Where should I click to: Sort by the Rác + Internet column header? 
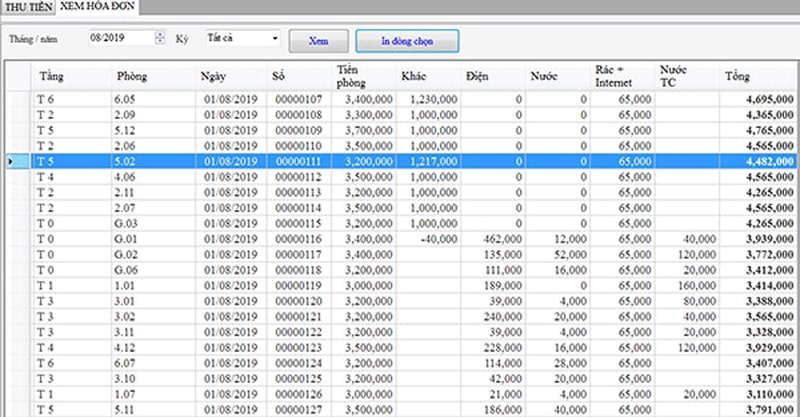coord(622,76)
